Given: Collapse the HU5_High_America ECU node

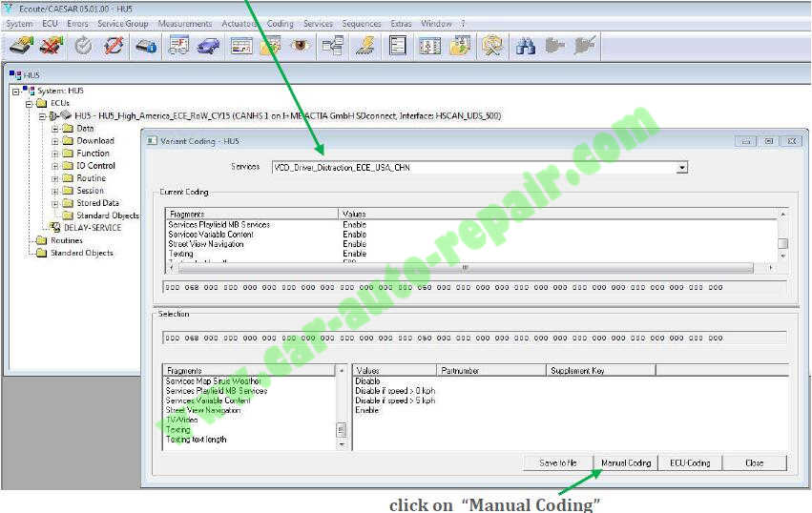Looking at the screenshot, I should [43, 116].
